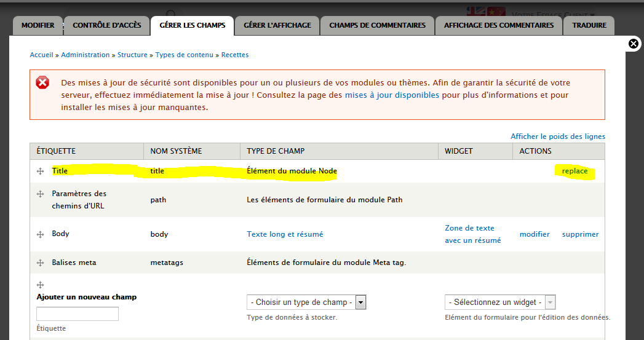Go to the Traduire tab

[x=589, y=25]
